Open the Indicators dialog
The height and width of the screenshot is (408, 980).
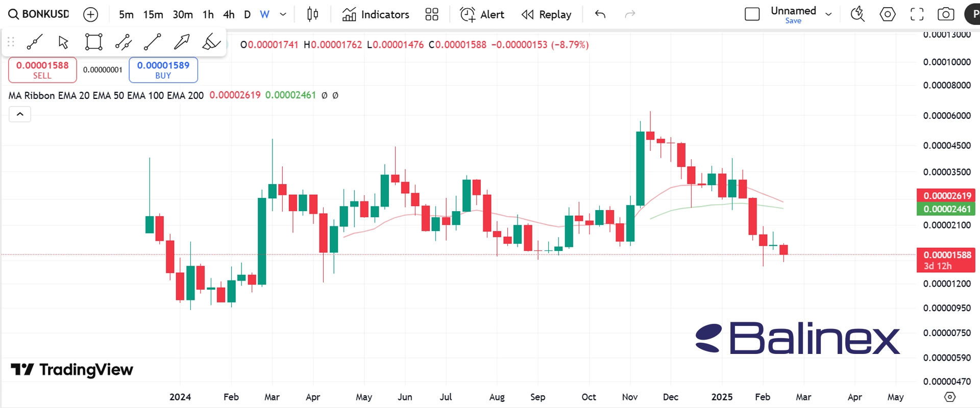tap(376, 14)
